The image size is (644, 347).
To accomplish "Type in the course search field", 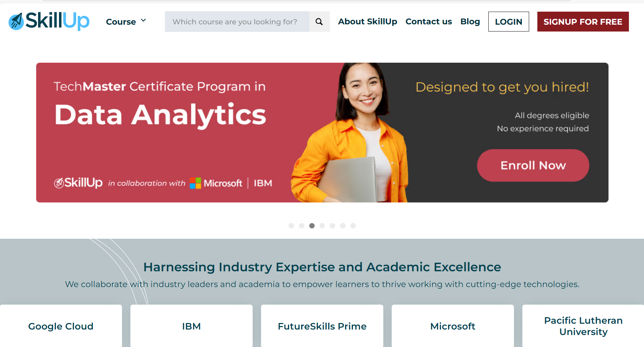I will click(x=237, y=22).
